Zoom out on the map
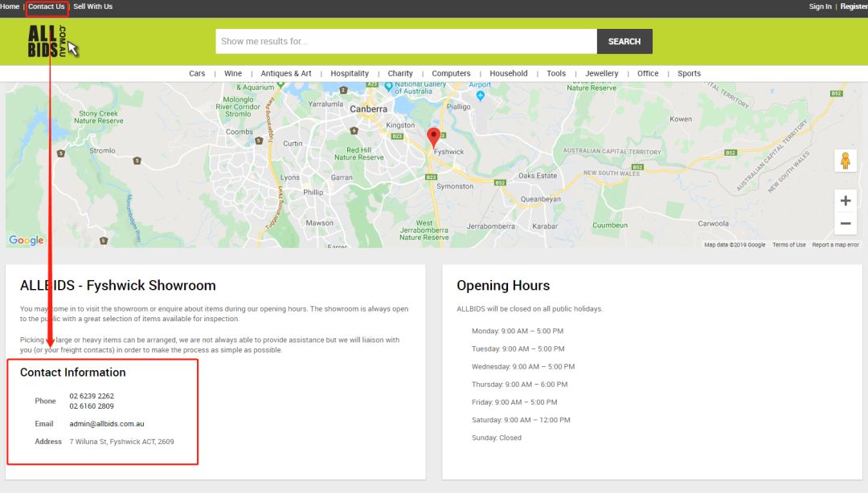Viewport: 868px width, 493px height. click(x=845, y=223)
